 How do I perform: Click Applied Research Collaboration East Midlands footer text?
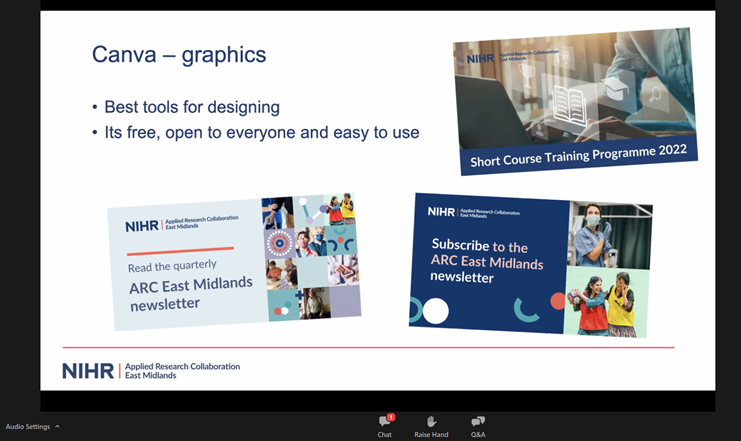click(x=182, y=371)
